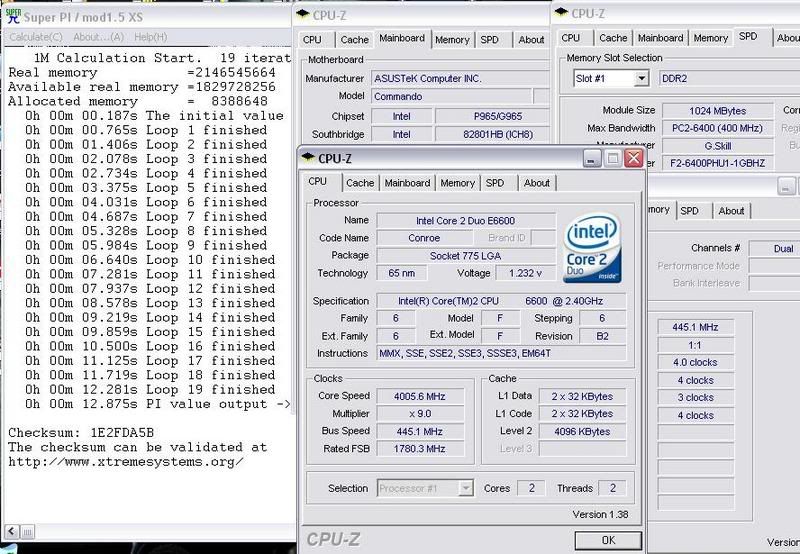Click the Manufacturer value ASUSTeK Computer INC.
The image size is (800, 554).
(460, 78)
